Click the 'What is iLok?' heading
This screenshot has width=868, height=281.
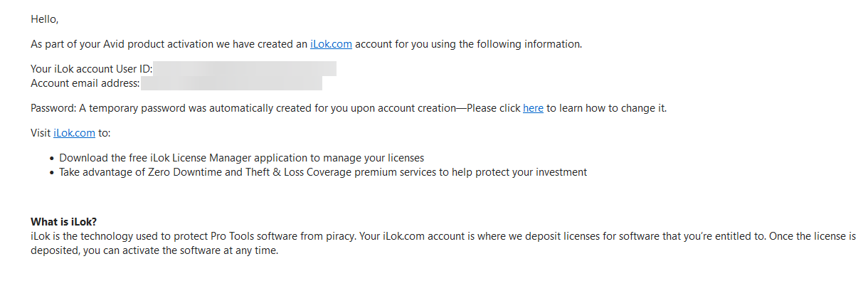click(64, 221)
